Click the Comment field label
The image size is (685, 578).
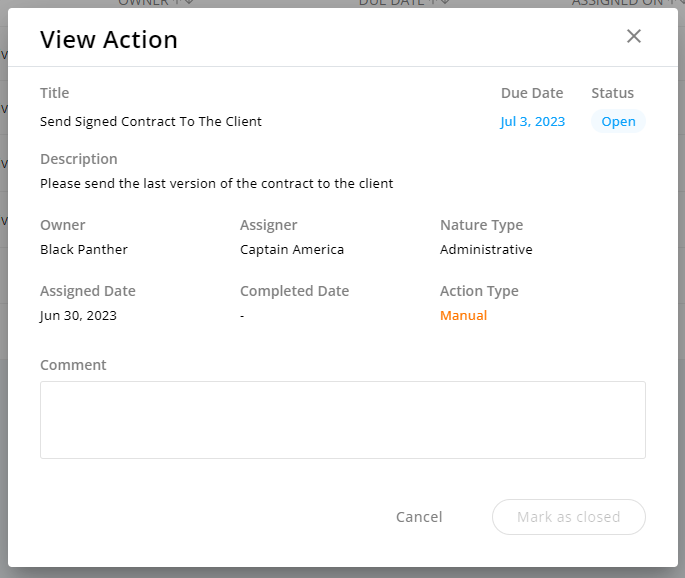click(x=73, y=365)
